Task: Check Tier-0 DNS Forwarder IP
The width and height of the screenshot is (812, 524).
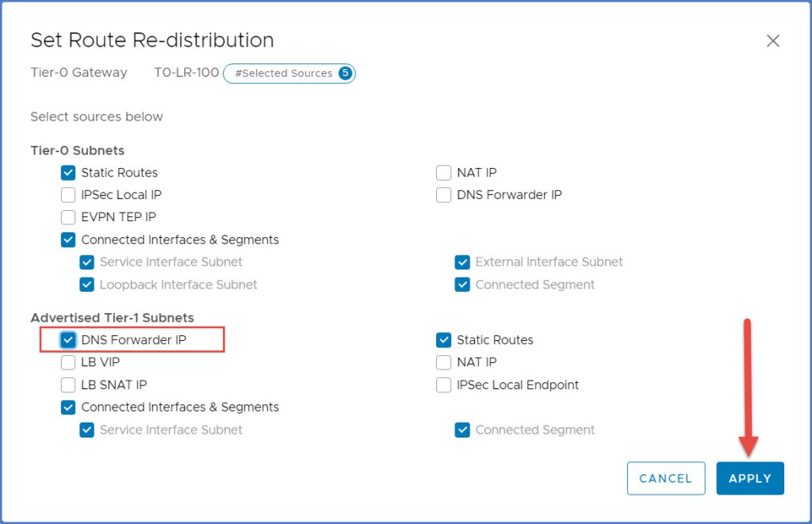Action: coord(444,195)
